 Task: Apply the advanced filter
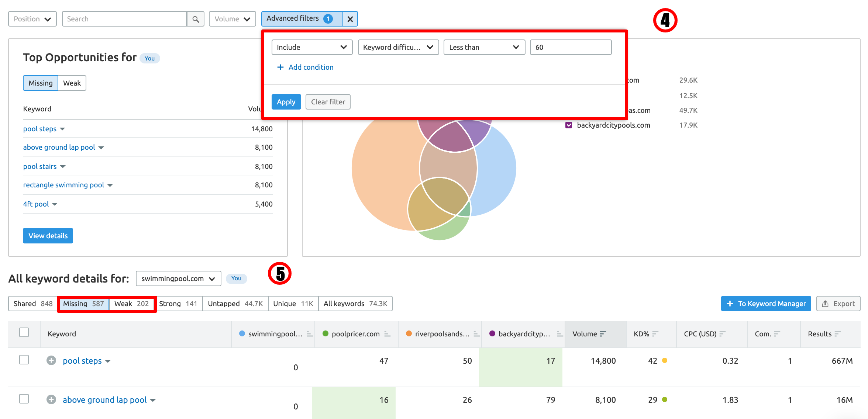pos(286,102)
